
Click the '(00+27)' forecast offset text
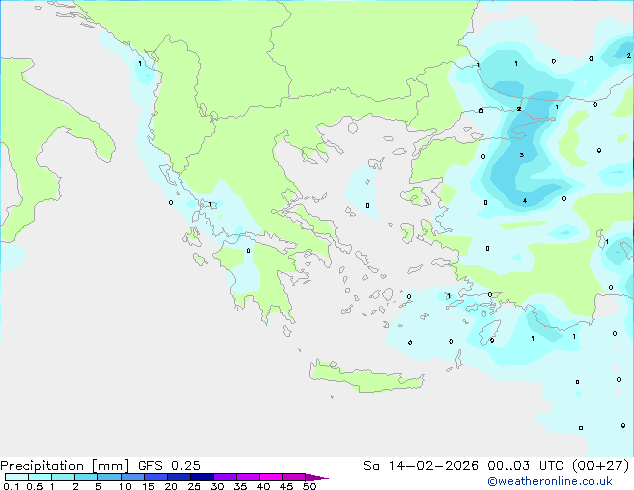[600, 466]
